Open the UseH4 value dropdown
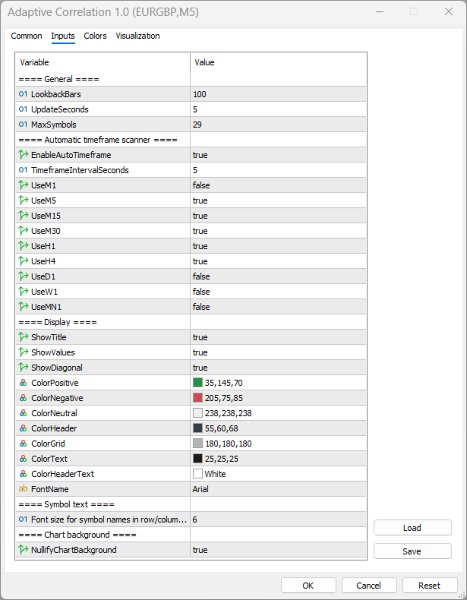This screenshot has width=467, height=600. click(278, 261)
